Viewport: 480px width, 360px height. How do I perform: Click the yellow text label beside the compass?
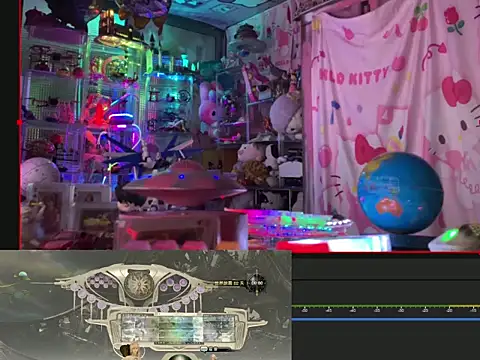[x=230, y=283]
